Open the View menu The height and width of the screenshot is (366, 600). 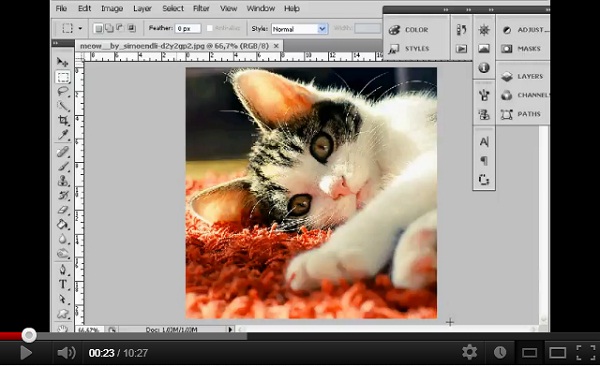click(x=228, y=8)
